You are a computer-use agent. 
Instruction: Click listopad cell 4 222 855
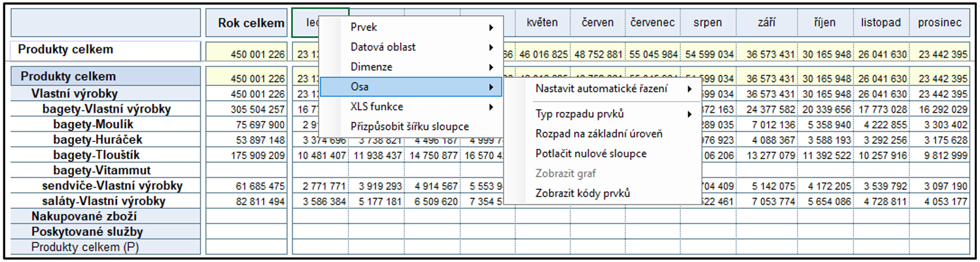(x=882, y=125)
